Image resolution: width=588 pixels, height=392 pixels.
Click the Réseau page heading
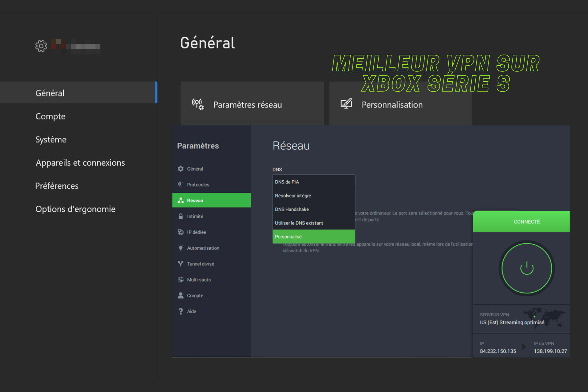click(x=291, y=146)
